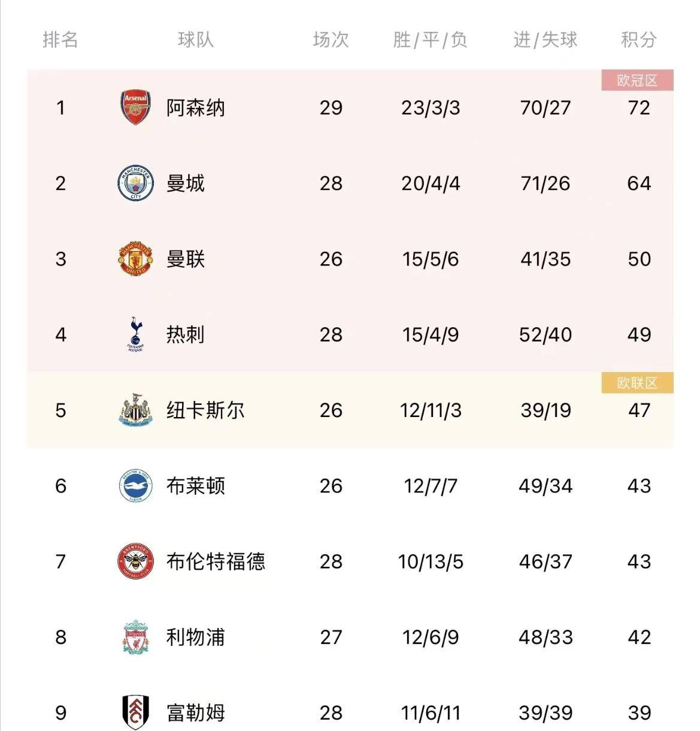Viewport: 700px width, 731px height.
Task: Click the Manchester United club crest
Action: 136,259
